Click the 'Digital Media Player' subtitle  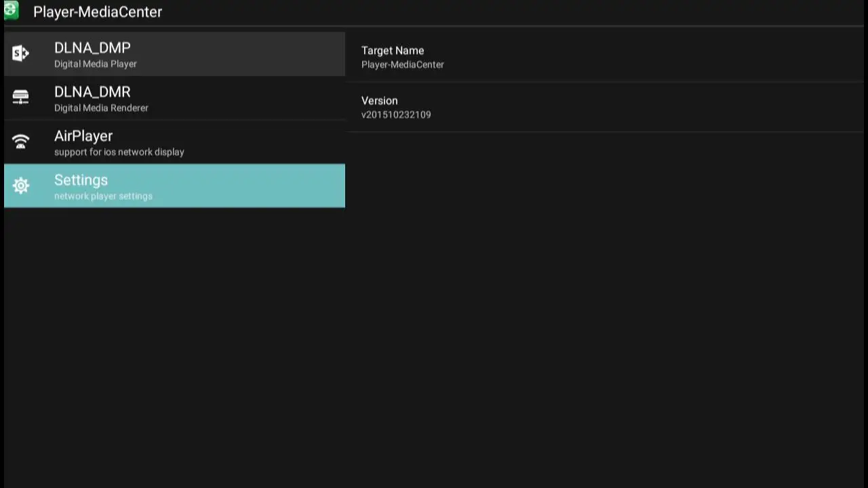pyautogui.click(x=96, y=64)
